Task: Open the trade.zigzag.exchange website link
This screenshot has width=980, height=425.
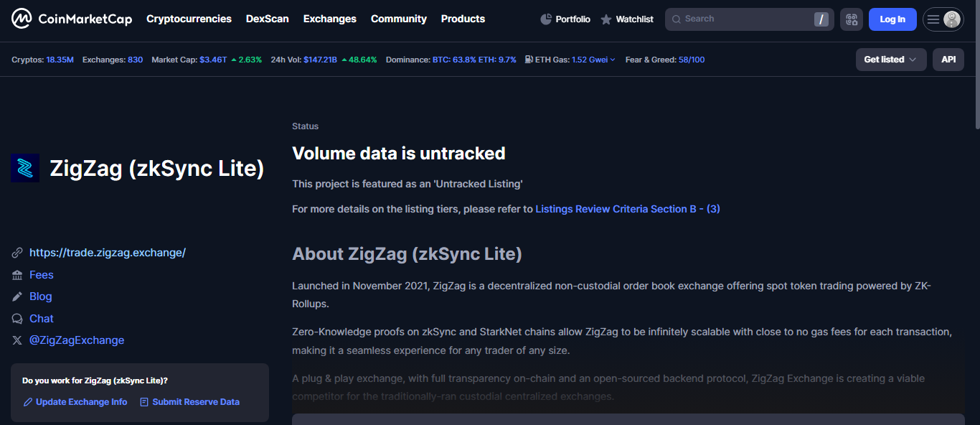Action: (108, 253)
